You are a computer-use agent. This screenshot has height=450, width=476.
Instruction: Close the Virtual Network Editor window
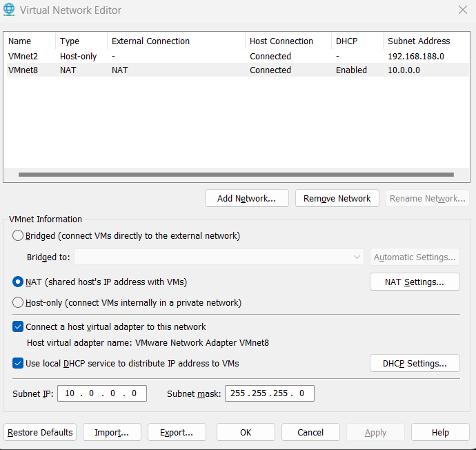tap(462, 10)
